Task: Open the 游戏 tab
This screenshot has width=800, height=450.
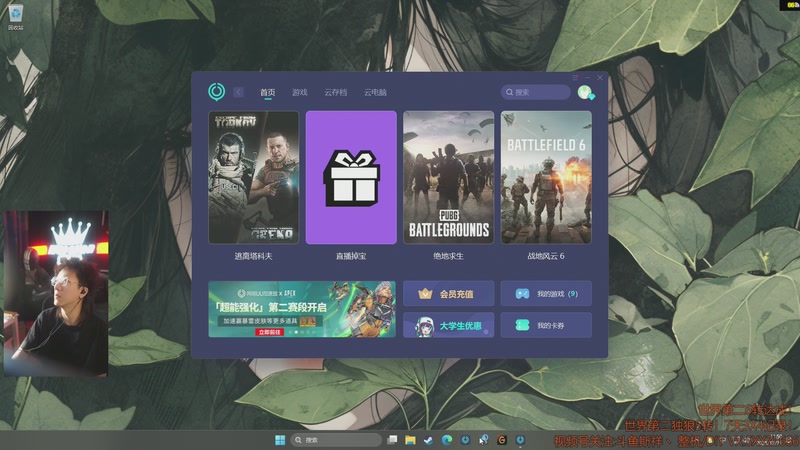Action: (299, 92)
